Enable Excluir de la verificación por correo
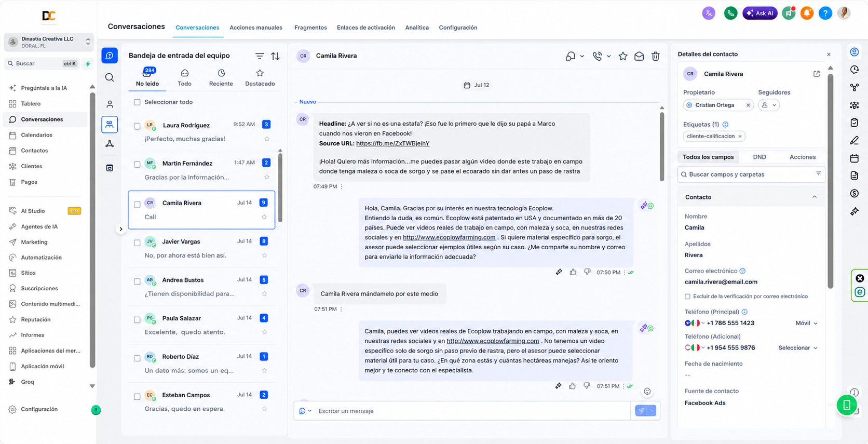The width and height of the screenshot is (868, 444). [x=687, y=297]
